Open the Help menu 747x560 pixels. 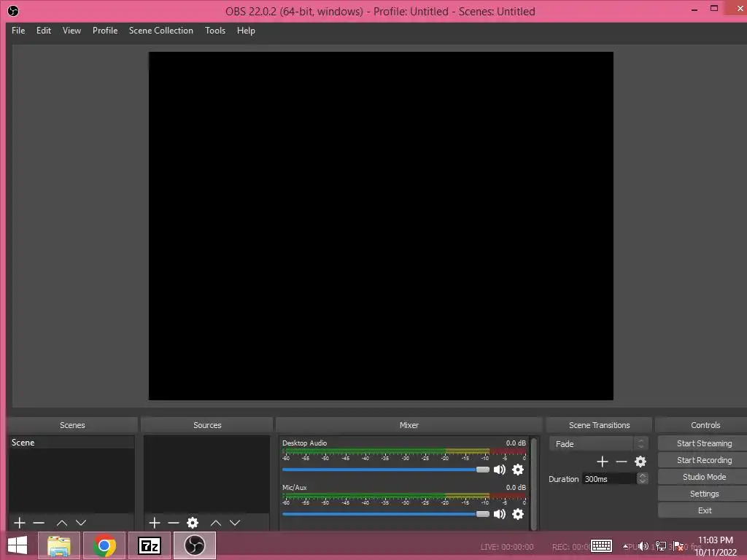246,31
